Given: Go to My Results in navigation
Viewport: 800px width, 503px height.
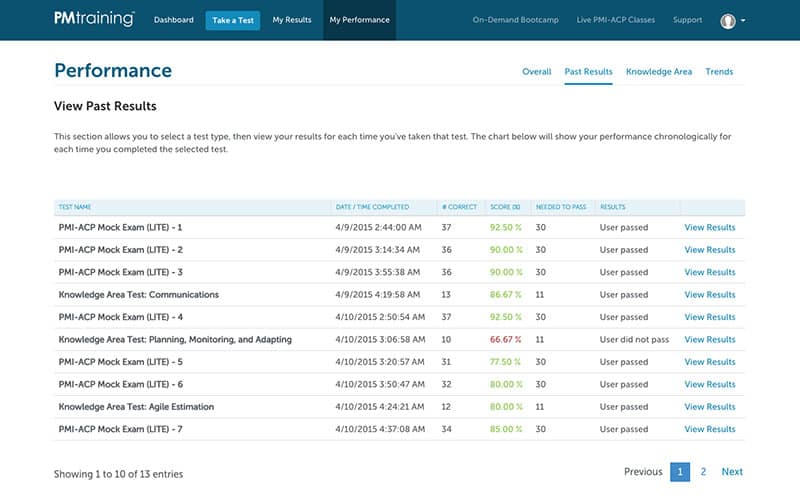Looking at the screenshot, I should pos(292,20).
